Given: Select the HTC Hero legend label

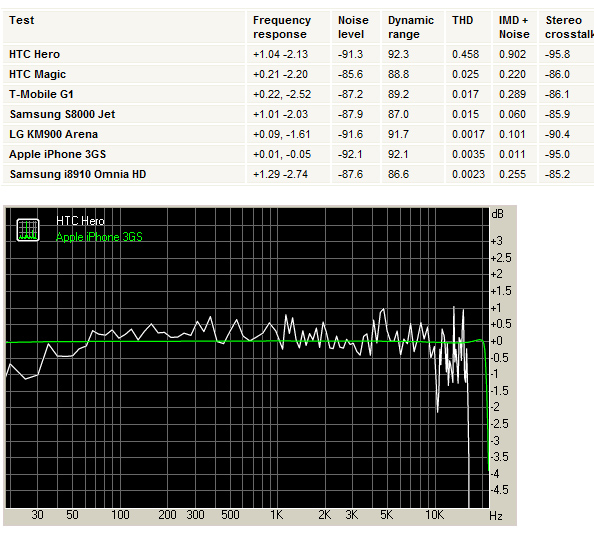Looking at the screenshot, I should (80, 221).
